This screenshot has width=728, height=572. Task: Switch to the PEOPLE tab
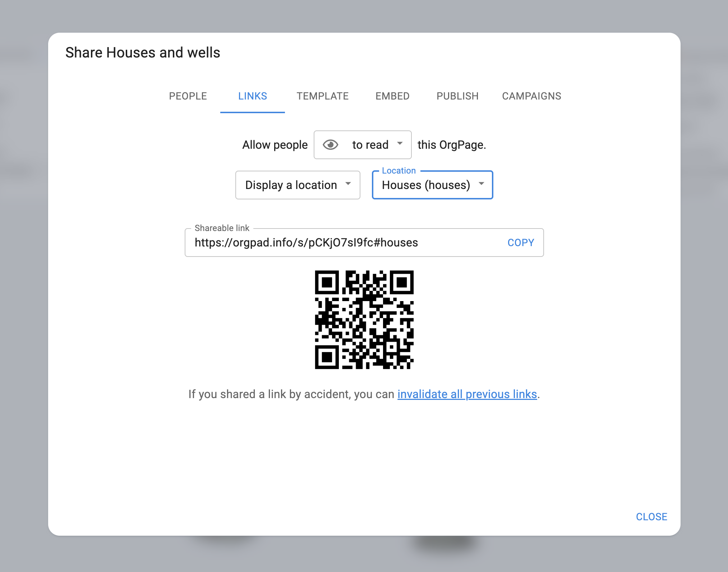coord(188,96)
